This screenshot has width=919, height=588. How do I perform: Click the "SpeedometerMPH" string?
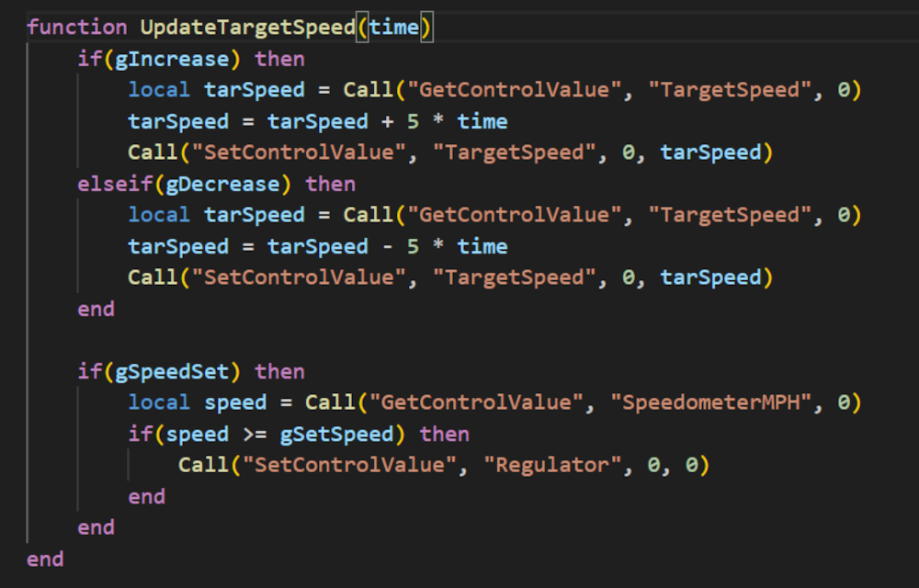coord(711,403)
